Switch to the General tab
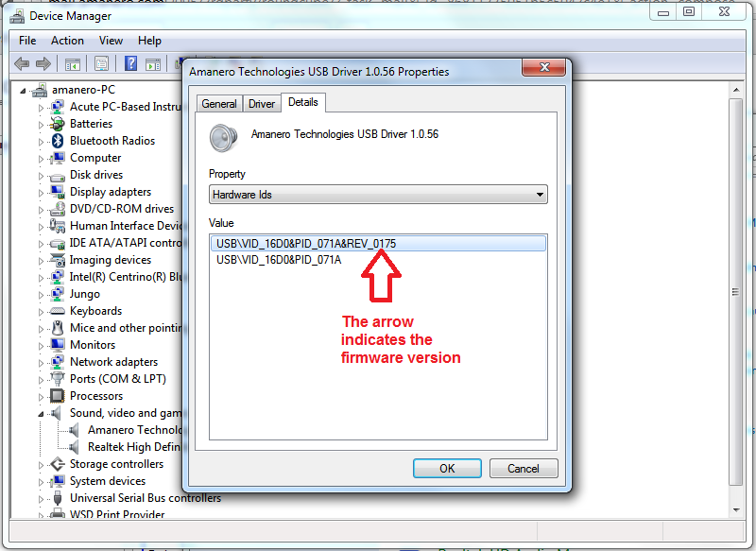This screenshot has height=551, width=756. pos(219,104)
